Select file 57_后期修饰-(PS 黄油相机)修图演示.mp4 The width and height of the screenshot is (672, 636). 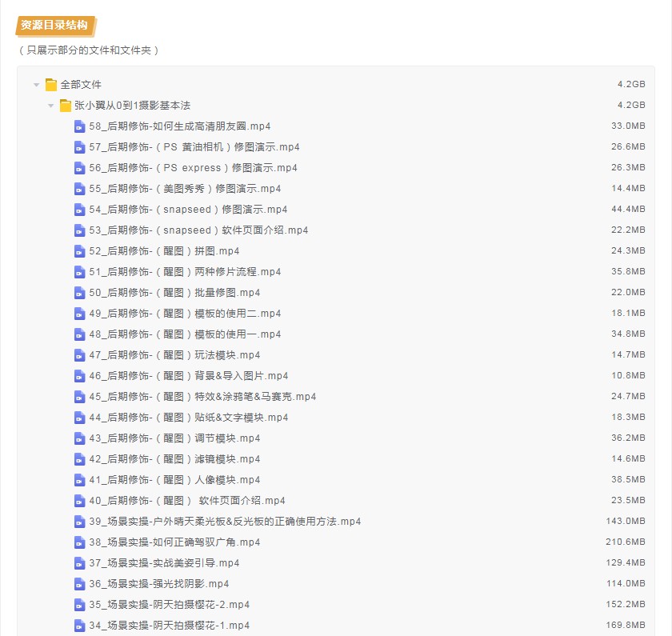(x=194, y=147)
